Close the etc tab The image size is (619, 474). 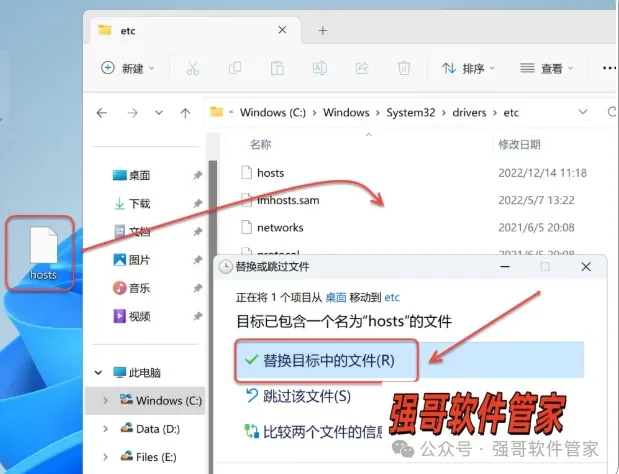coord(282,30)
